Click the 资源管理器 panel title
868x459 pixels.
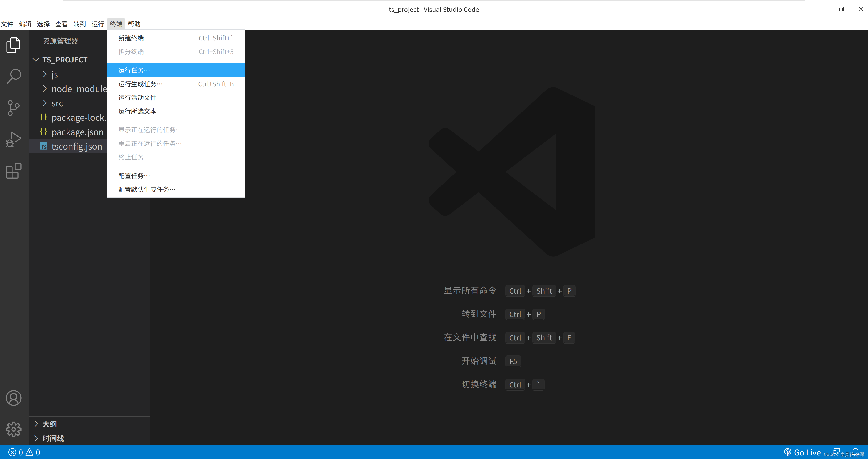tap(60, 41)
